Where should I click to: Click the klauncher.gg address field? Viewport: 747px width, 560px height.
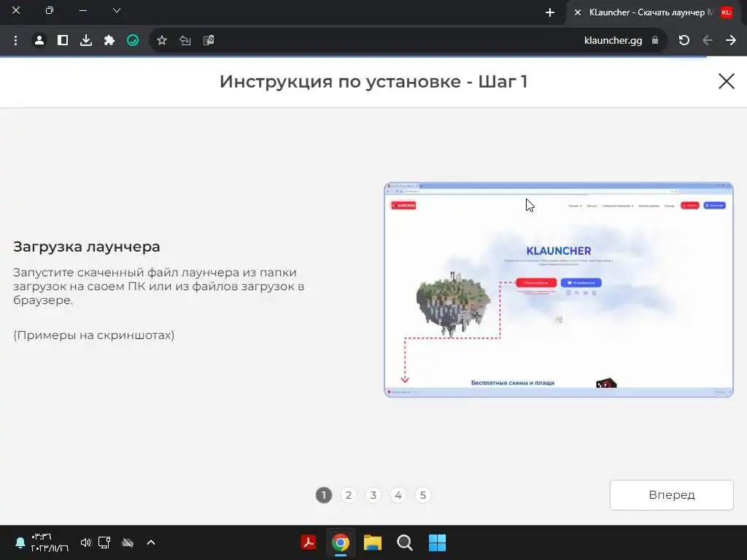[x=409, y=41]
